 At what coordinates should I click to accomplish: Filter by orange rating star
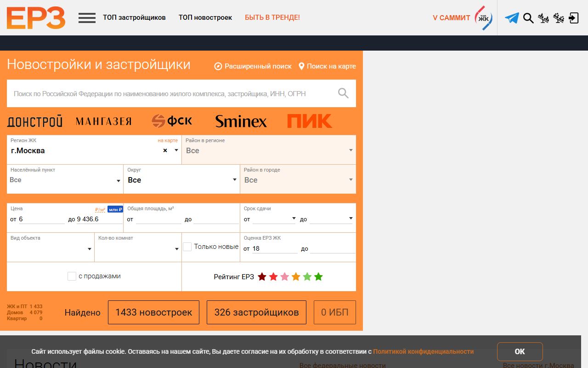[296, 276]
